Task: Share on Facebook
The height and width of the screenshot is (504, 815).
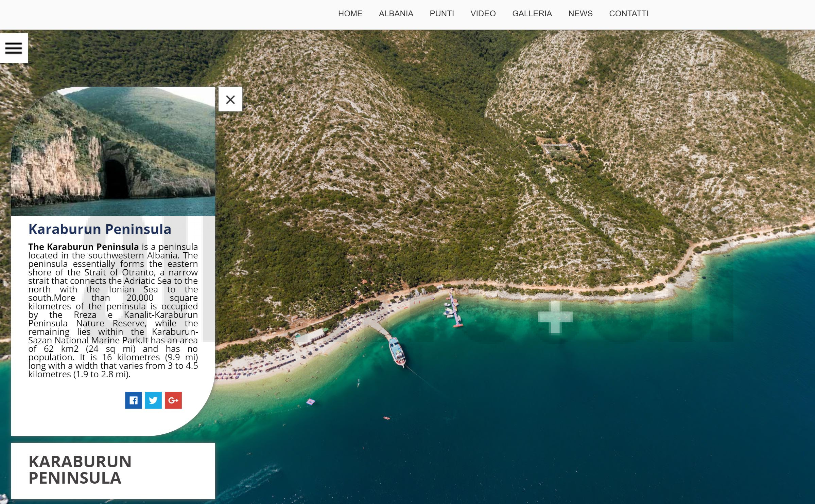Action: tap(133, 400)
